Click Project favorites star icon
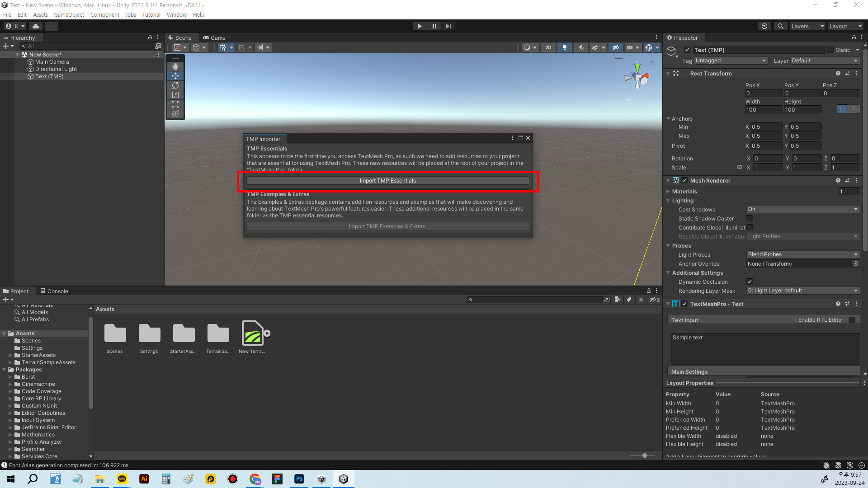Viewport: 868px width, 488px height. click(641, 300)
